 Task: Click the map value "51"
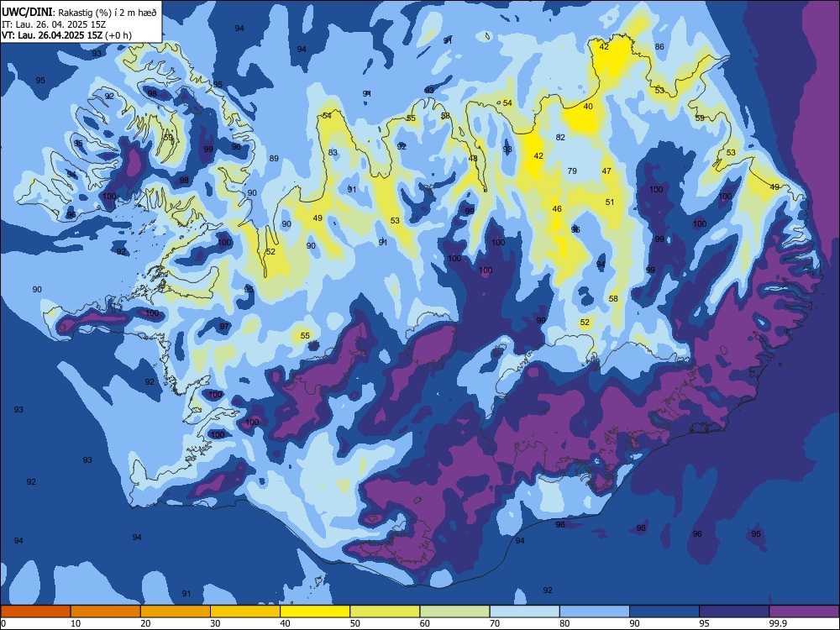point(610,202)
